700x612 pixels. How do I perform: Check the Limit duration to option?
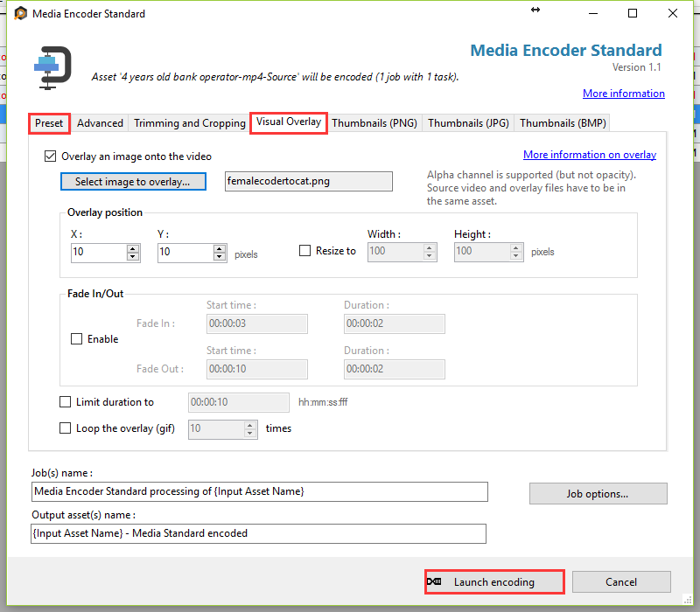66,402
